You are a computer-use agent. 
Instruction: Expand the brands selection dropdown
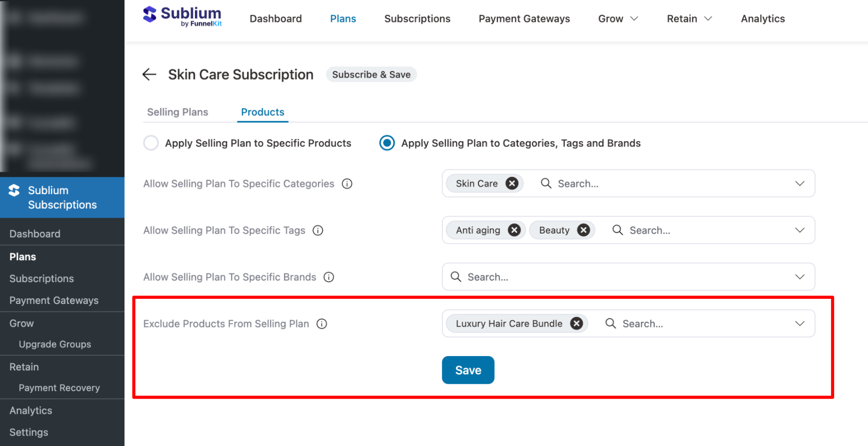pyautogui.click(x=799, y=277)
